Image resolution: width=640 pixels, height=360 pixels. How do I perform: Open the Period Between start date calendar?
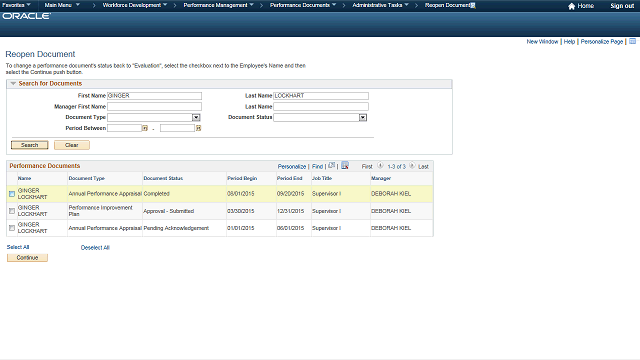pyautogui.click(x=144, y=128)
